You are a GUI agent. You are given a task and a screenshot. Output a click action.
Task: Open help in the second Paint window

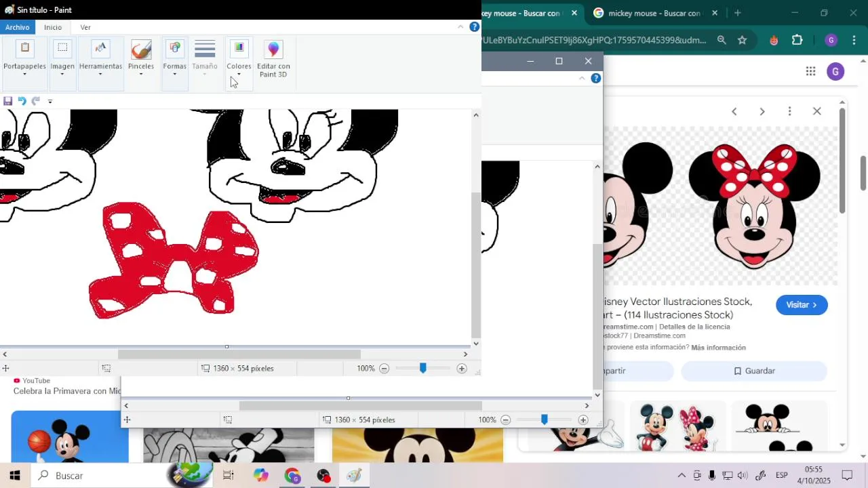point(596,79)
